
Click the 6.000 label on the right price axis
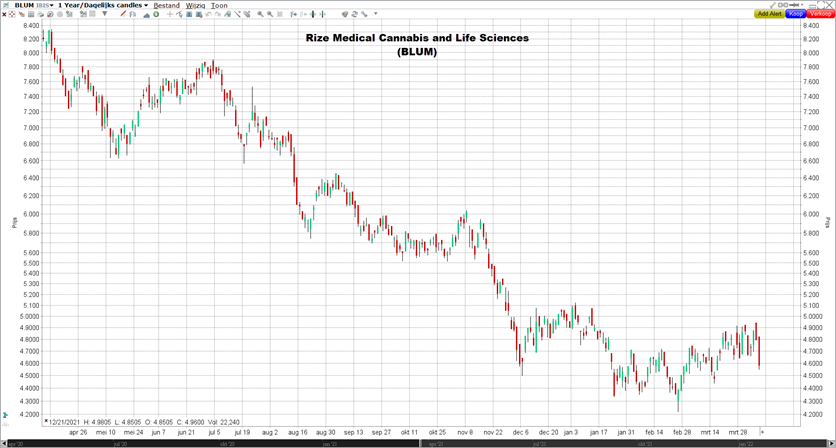pos(813,214)
